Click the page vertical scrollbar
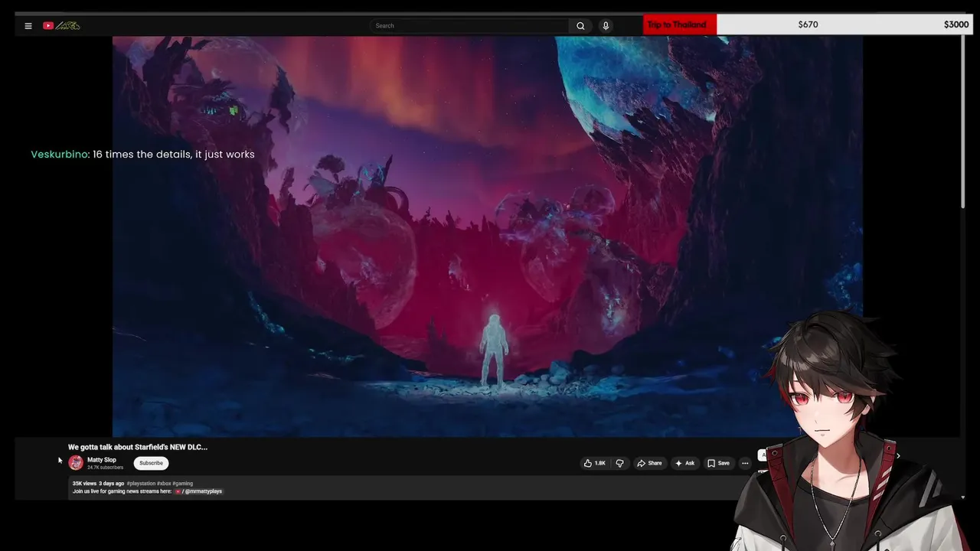980x551 pixels. click(963, 120)
